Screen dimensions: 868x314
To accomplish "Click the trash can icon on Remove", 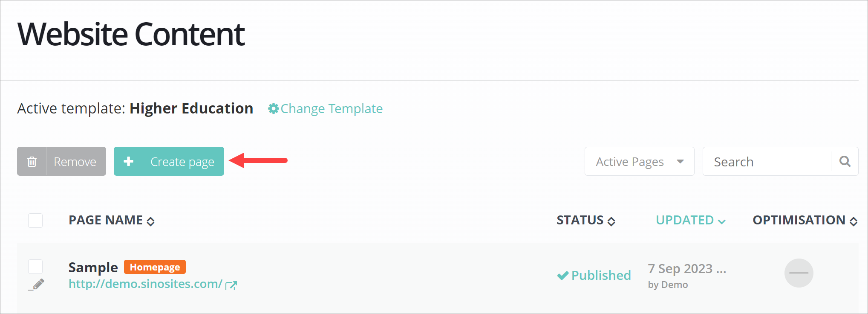I will coord(32,162).
